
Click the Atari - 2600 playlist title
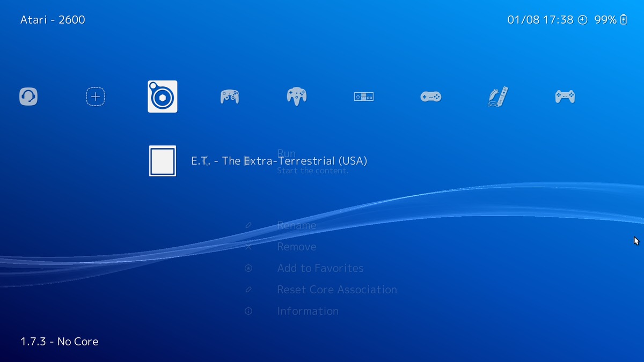coord(52,19)
